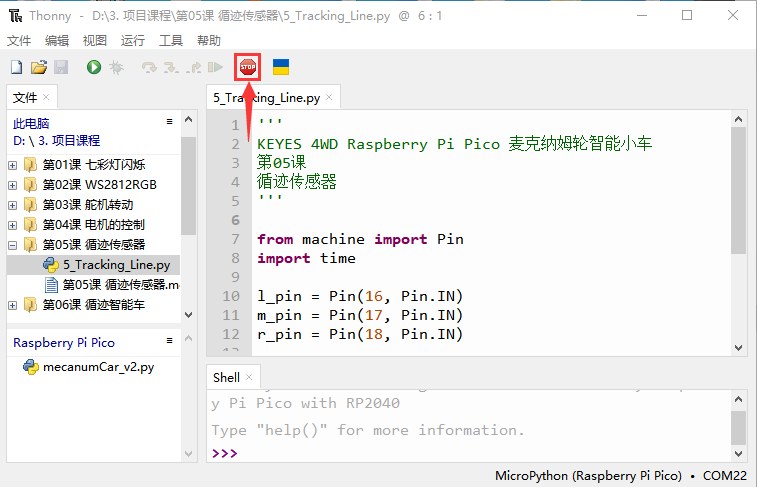Resume execution toolbar icon
The height and width of the screenshot is (487, 757).
pyautogui.click(x=215, y=67)
